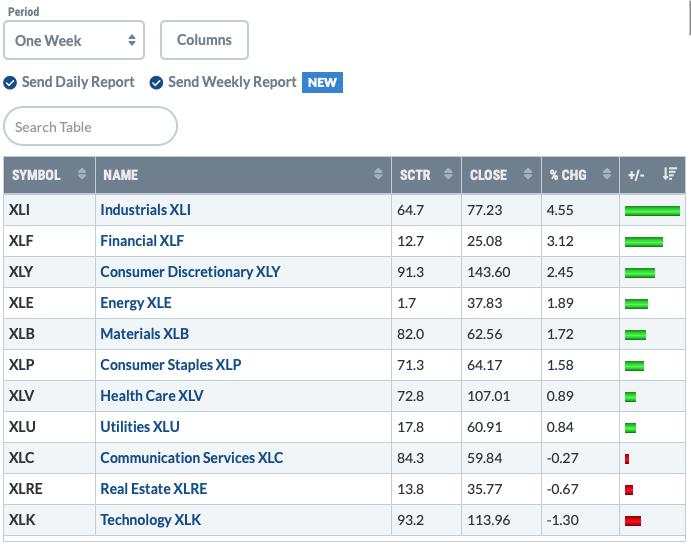Click the green change bar for XLF
The image size is (691, 547).
coord(644,242)
